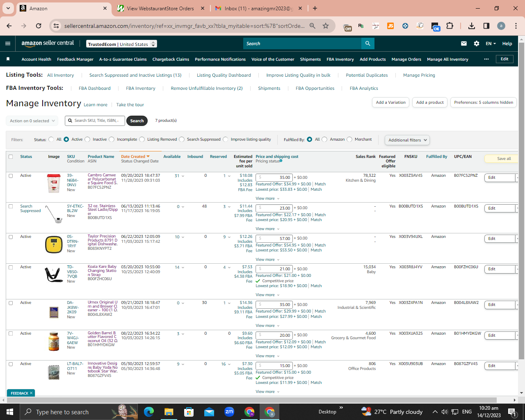
Task: Open the Seller Central hamburger menu
Action: (x=8, y=43)
